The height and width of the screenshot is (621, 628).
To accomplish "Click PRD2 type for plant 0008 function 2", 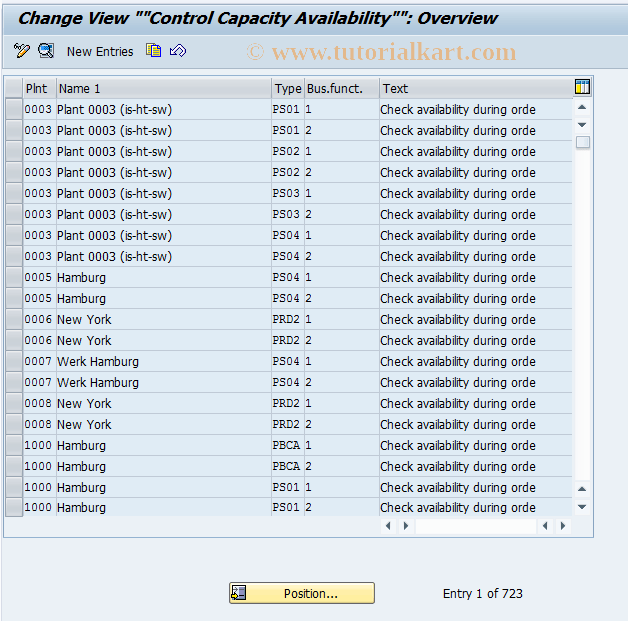I will pyautogui.click(x=286, y=424).
